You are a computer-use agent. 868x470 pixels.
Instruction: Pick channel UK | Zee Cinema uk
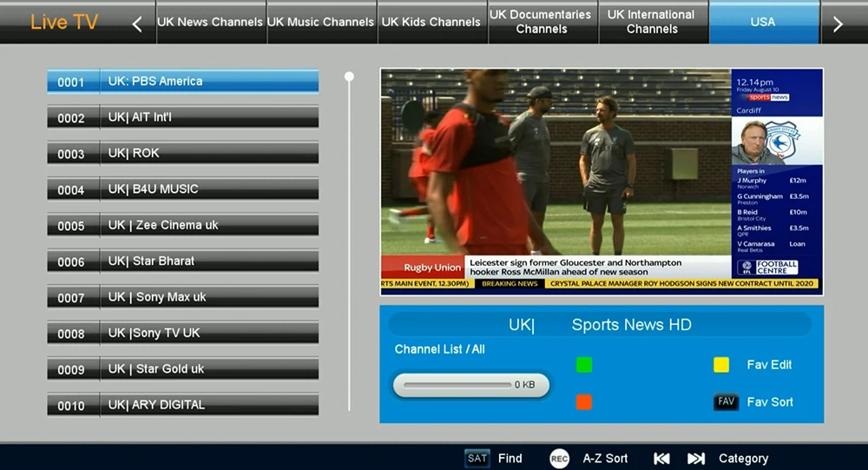[182, 226]
